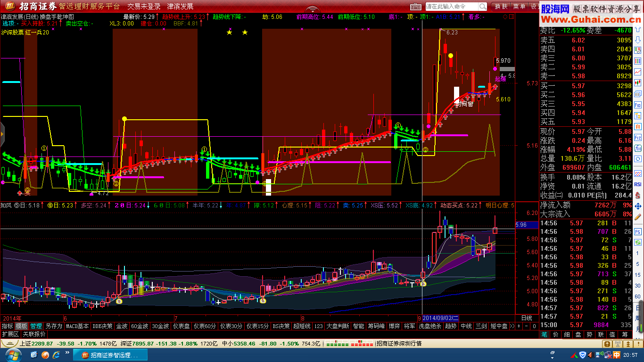Select the four-way move arrows icon
Image resolution: width=644 pixels, height=362 pixels.
point(638,206)
